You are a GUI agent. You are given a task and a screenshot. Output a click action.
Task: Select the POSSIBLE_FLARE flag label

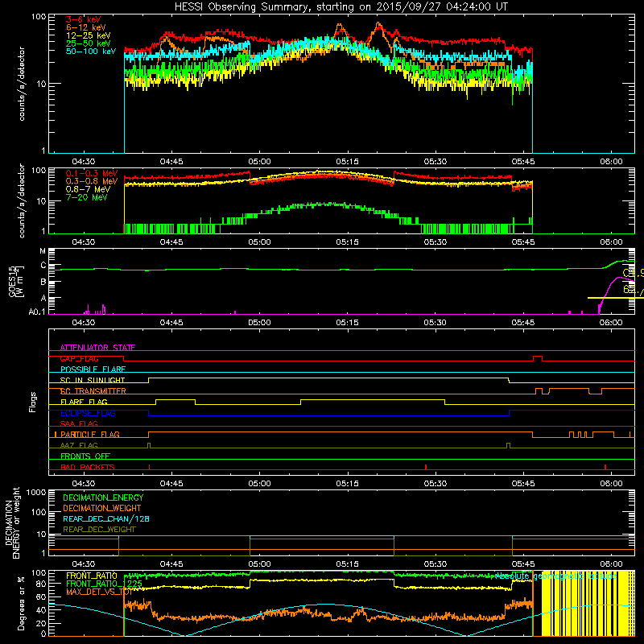(93, 369)
